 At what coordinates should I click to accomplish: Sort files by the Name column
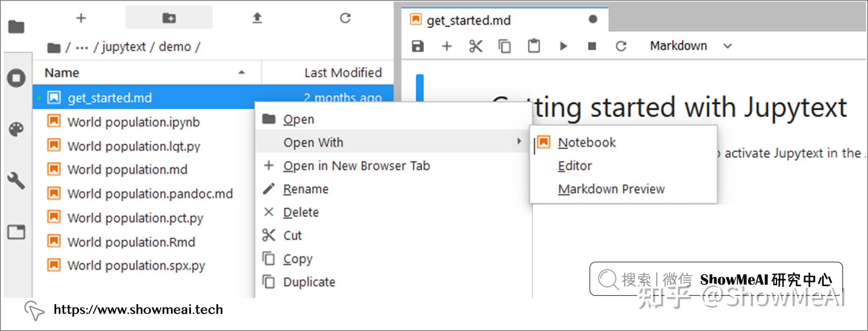pos(147,73)
